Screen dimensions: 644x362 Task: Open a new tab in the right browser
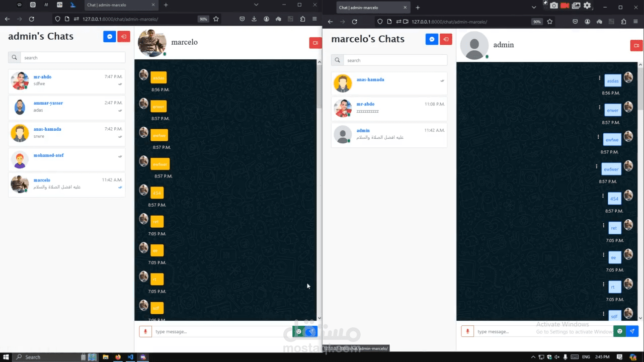(418, 8)
